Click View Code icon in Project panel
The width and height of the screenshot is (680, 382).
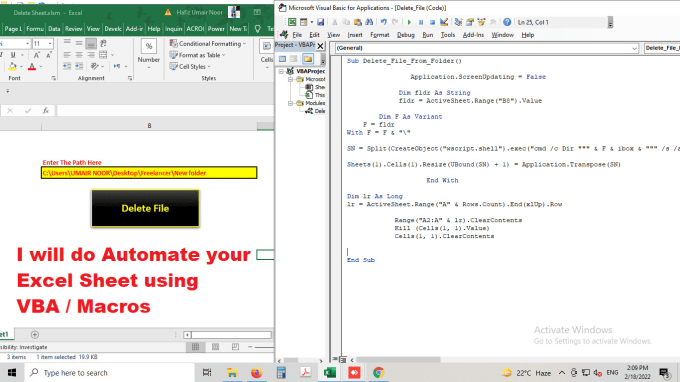click(x=282, y=59)
